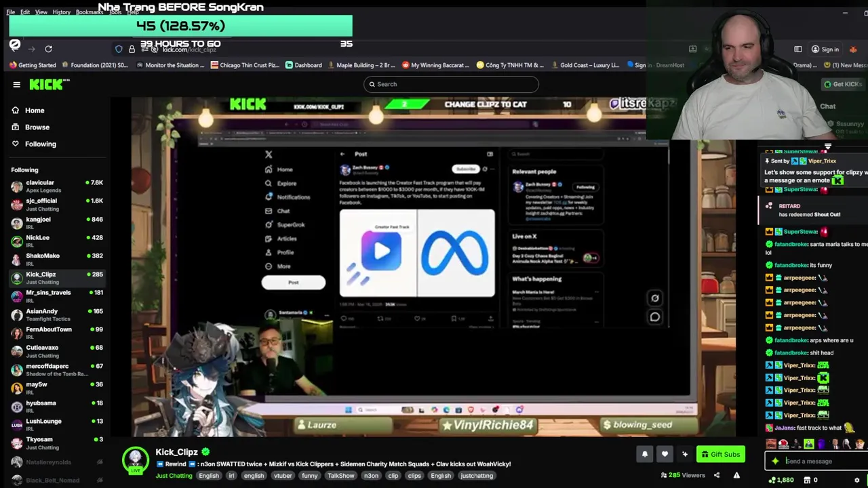Open NickLee channel in Following list
This screenshot has width=868, height=488.
click(57, 241)
